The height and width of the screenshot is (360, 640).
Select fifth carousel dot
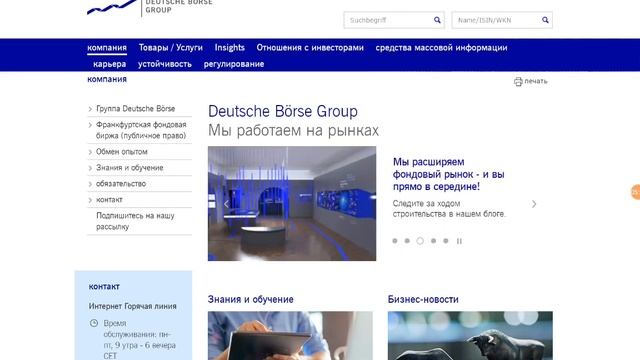point(446,241)
